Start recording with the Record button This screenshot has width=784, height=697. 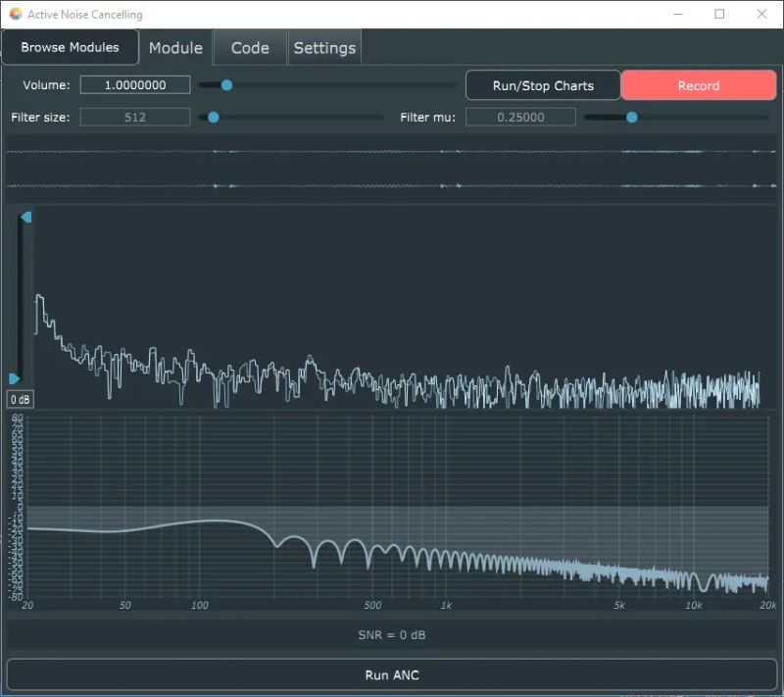[x=699, y=85]
